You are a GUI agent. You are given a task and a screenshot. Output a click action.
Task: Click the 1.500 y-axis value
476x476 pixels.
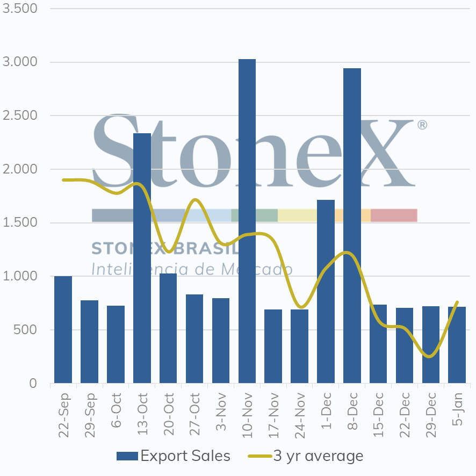[x=20, y=222]
